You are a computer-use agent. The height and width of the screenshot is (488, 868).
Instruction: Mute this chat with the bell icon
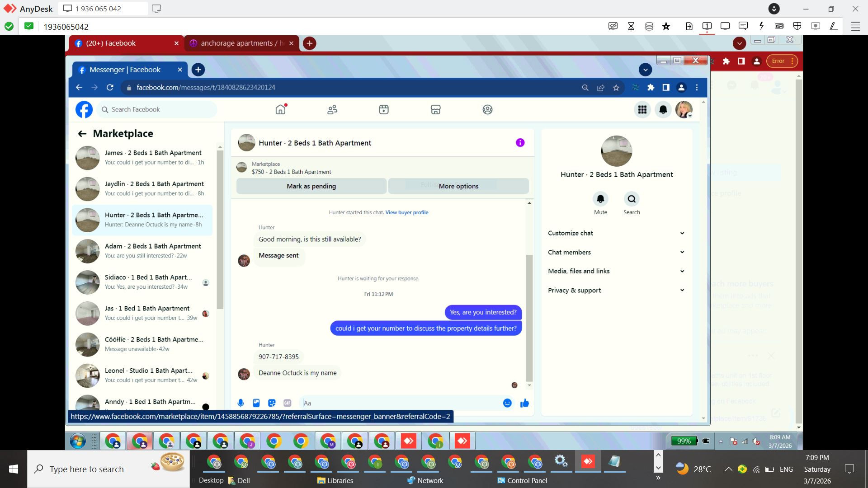point(600,199)
